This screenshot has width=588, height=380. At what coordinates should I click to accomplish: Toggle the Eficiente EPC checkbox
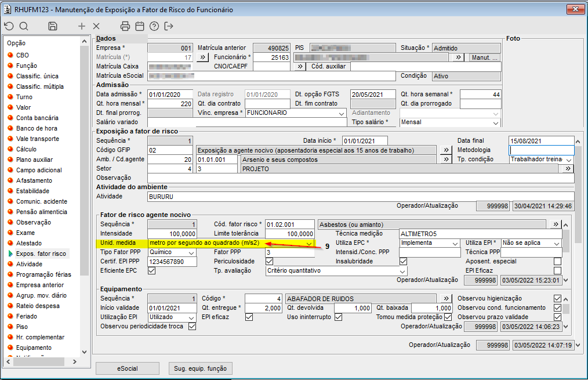coord(152,271)
